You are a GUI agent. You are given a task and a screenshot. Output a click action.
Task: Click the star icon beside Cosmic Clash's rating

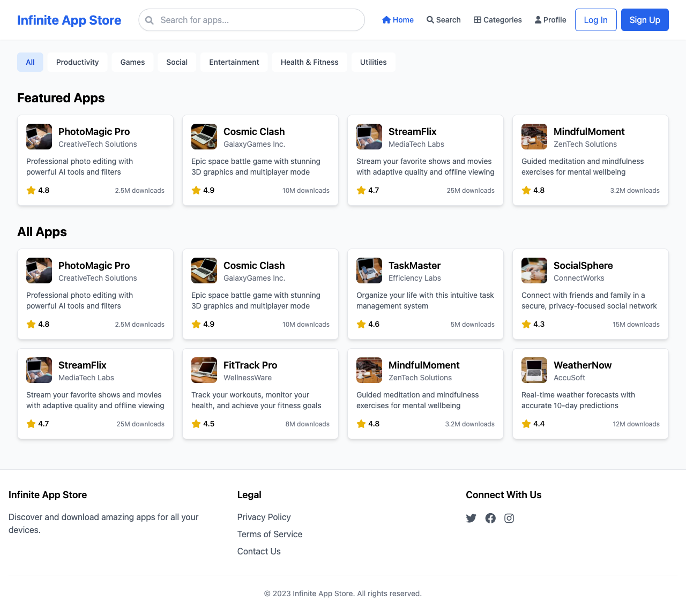pyautogui.click(x=196, y=190)
